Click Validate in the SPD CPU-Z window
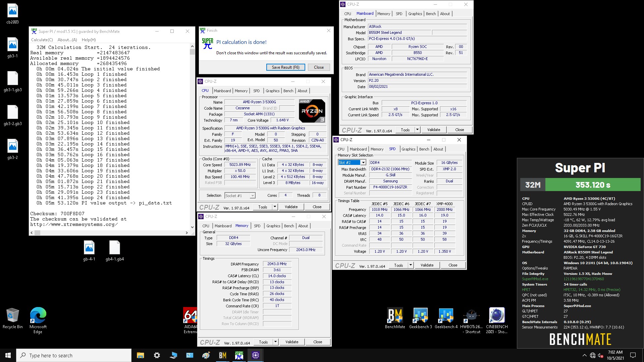Screen dimensions: 644x362 coord(427,265)
